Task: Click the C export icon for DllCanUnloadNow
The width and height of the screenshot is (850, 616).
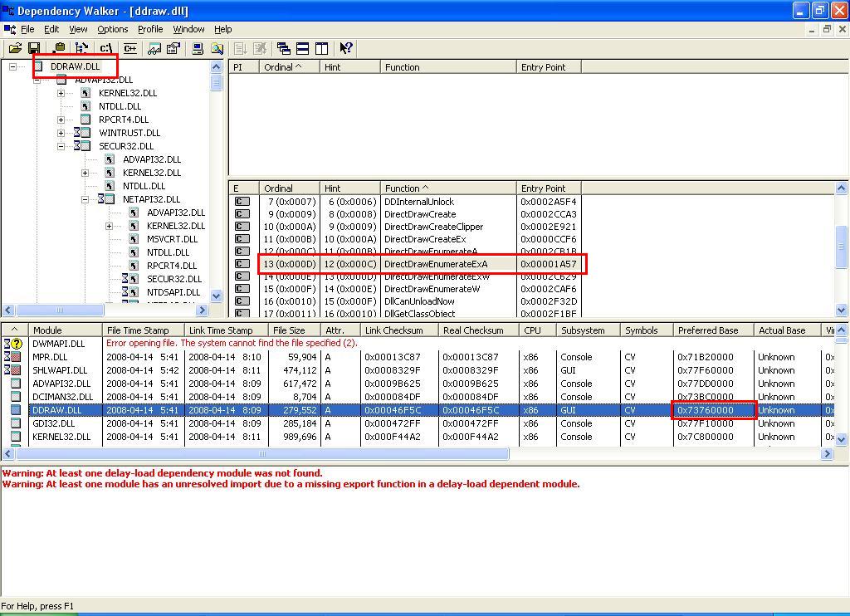Action: click(x=242, y=301)
